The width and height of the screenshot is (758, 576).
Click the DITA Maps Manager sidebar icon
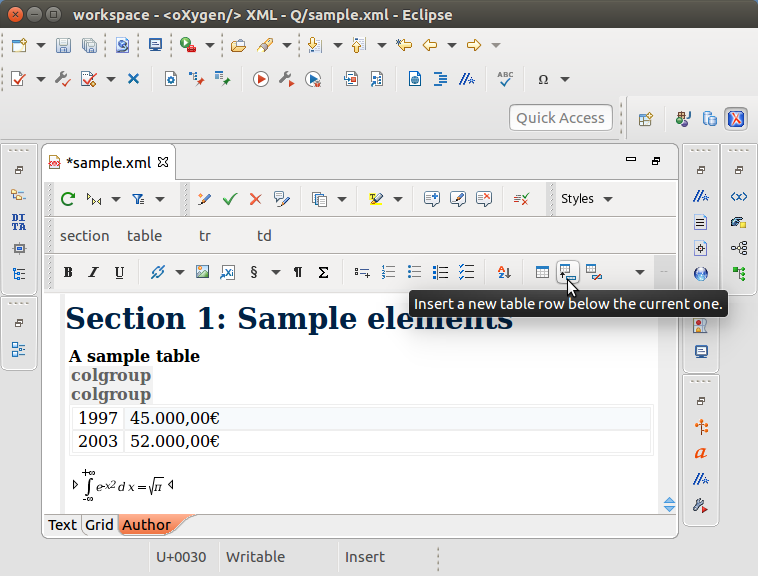[19, 222]
